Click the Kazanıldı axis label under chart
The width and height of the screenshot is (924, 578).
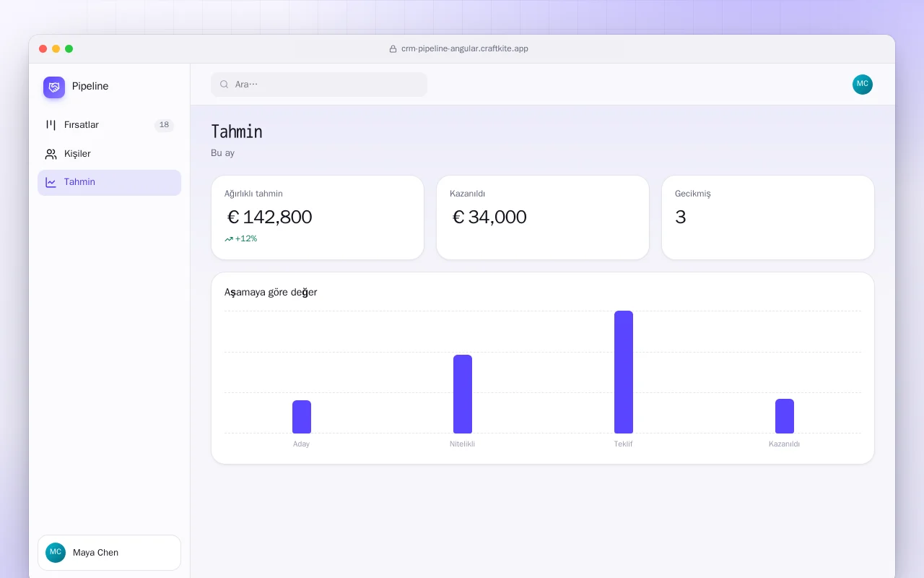tap(785, 444)
